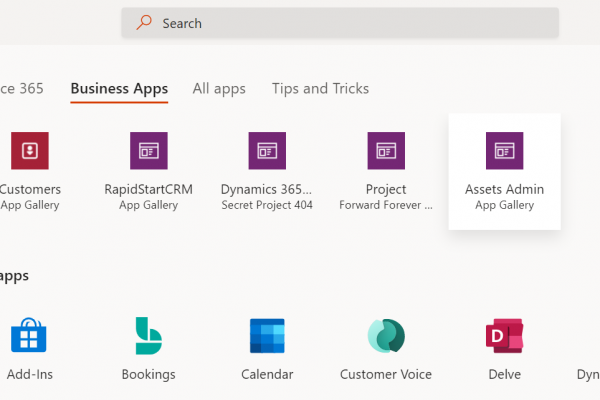
Task: Click the magnifier icon in the search bar
Action: (x=145, y=23)
